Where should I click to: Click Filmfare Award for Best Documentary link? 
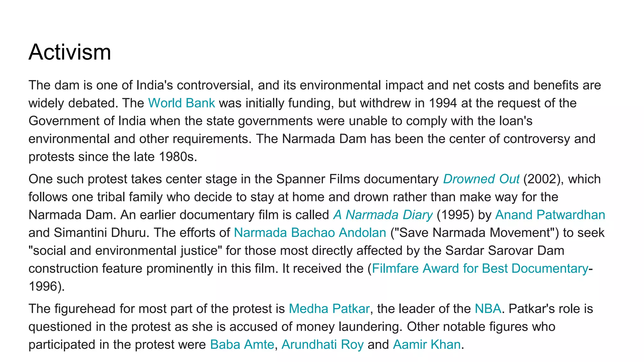(480, 269)
